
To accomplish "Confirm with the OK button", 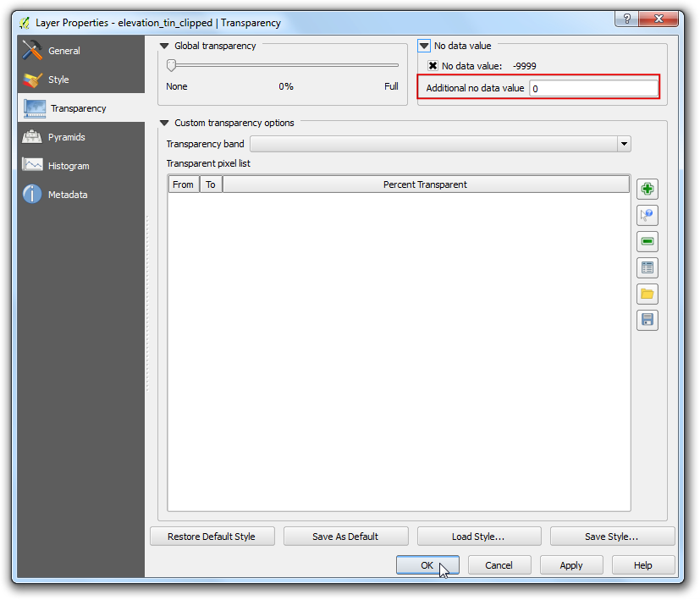I will pos(427,565).
